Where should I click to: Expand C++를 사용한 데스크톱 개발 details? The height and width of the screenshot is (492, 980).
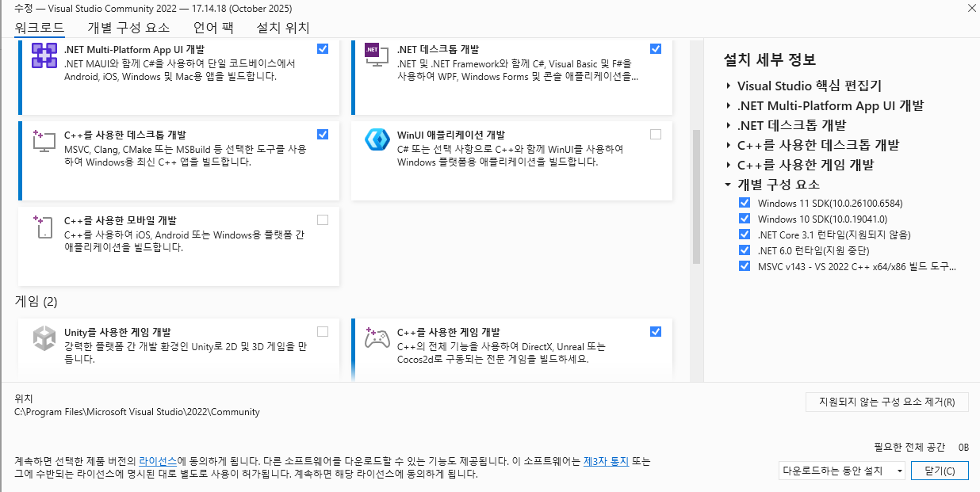tap(728, 145)
